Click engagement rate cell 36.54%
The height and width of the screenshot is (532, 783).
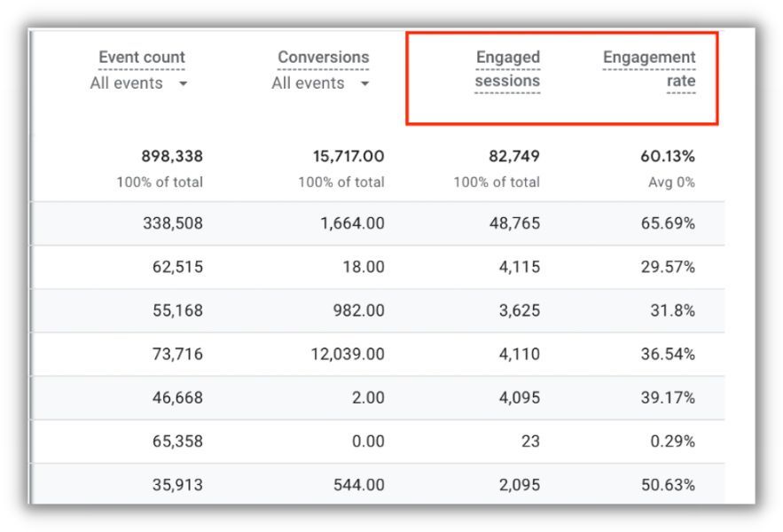point(668,354)
